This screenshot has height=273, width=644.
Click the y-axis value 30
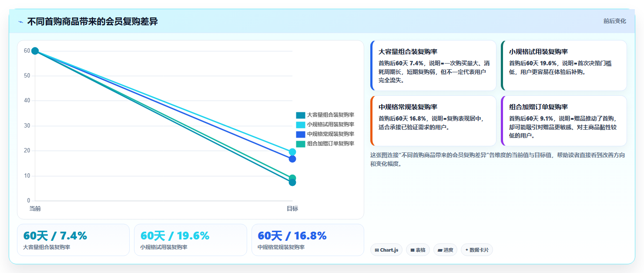27,126
